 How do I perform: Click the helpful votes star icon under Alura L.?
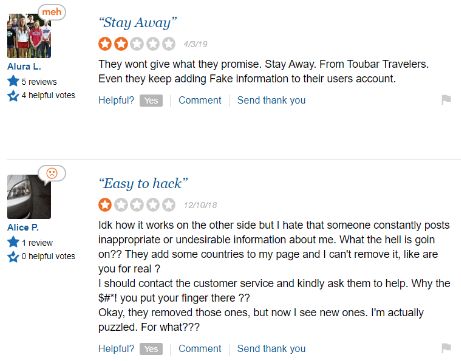(13, 96)
